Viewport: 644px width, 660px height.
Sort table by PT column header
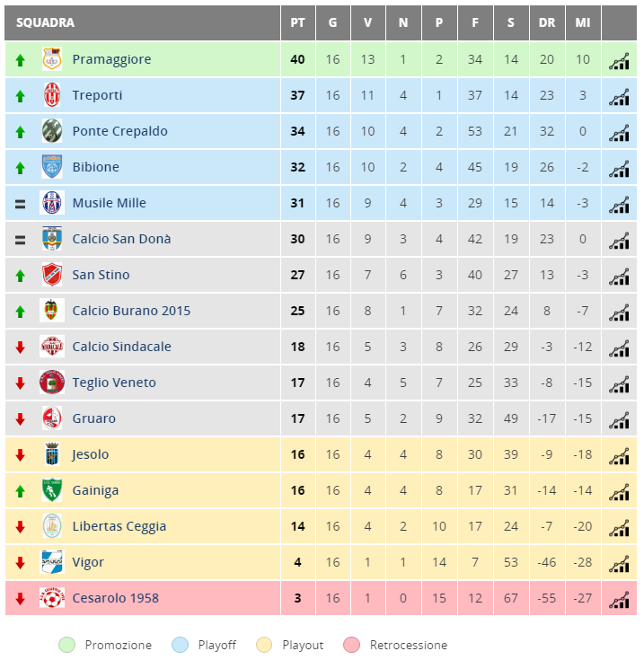click(297, 22)
